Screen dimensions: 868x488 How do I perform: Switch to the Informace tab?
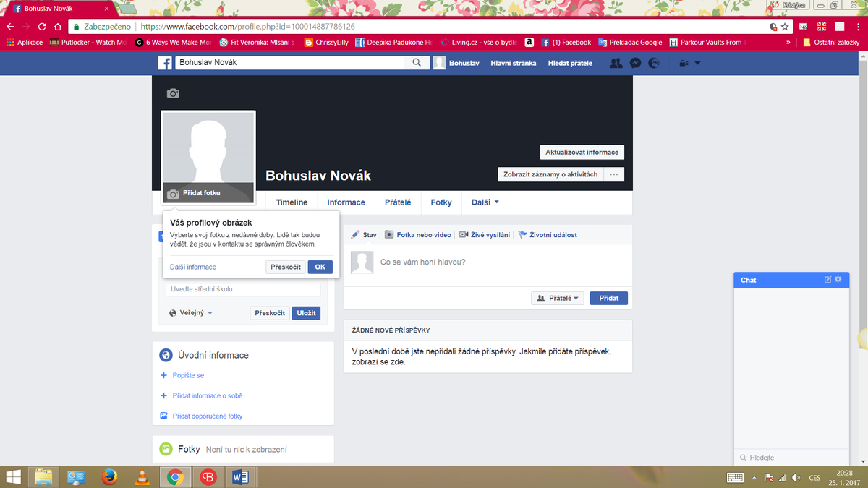(346, 202)
